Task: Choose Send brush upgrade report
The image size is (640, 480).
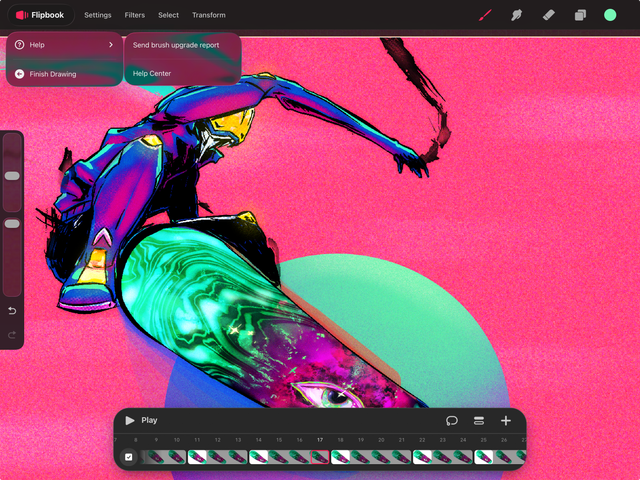Action: 176,45
